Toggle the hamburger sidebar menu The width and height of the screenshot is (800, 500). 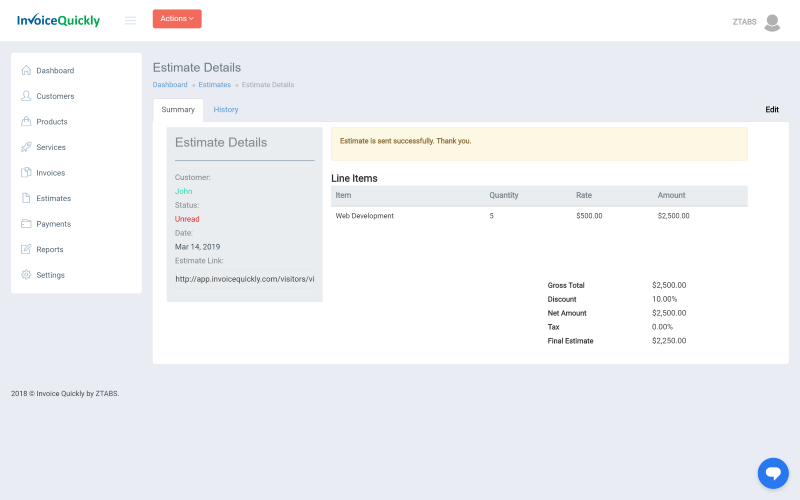[130, 20]
